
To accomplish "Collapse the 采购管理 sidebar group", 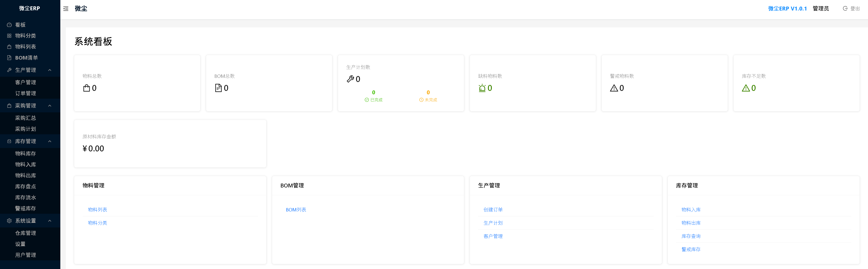I will (30, 106).
